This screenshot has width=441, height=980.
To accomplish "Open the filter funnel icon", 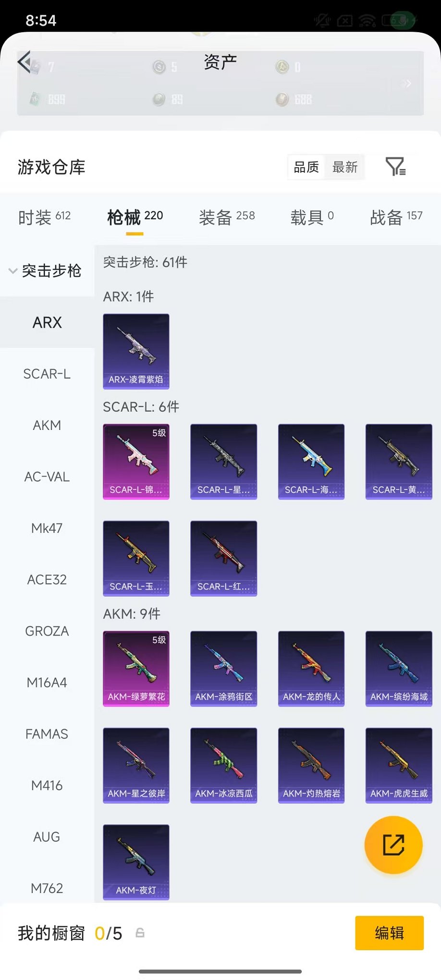I will [396, 167].
